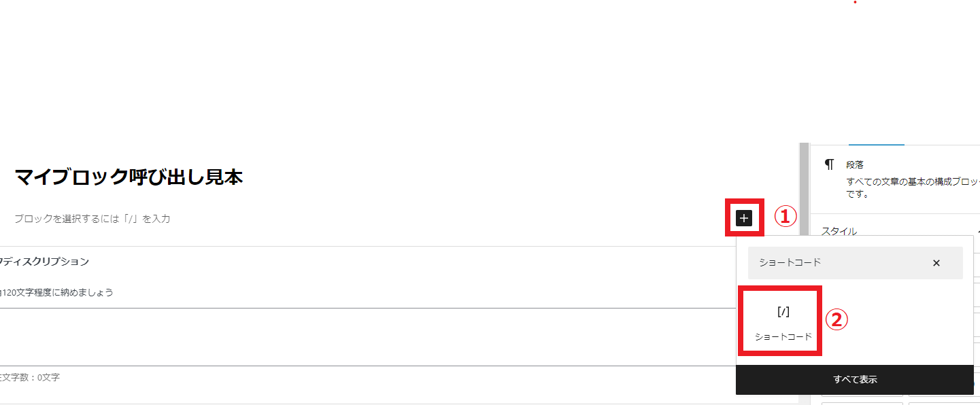Click the red circled number ② annotation
Image resolution: width=980 pixels, height=405 pixels.
coord(837,319)
